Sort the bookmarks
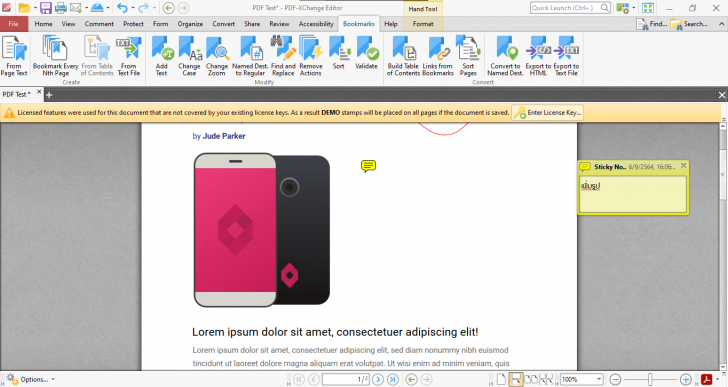Viewport: 728px width, 387px height. [x=339, y=52]
